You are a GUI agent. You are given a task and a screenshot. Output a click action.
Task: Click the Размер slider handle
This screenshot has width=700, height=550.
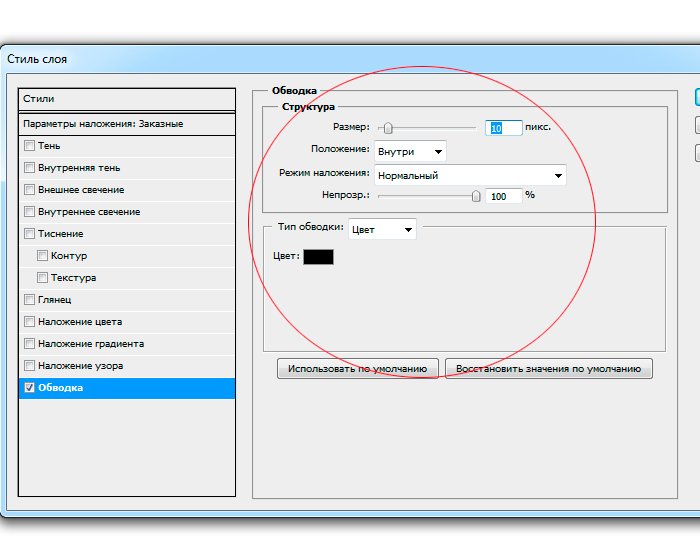click(x=388, y=128)
